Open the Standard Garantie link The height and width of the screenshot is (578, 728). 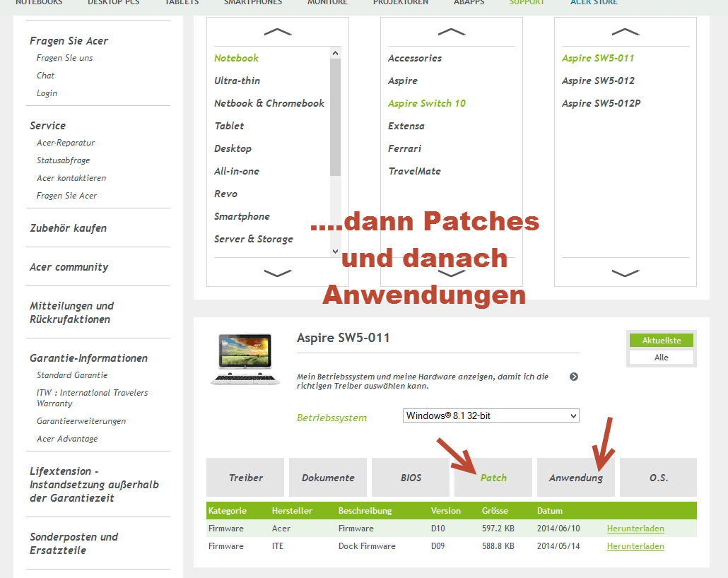(72, 375)
